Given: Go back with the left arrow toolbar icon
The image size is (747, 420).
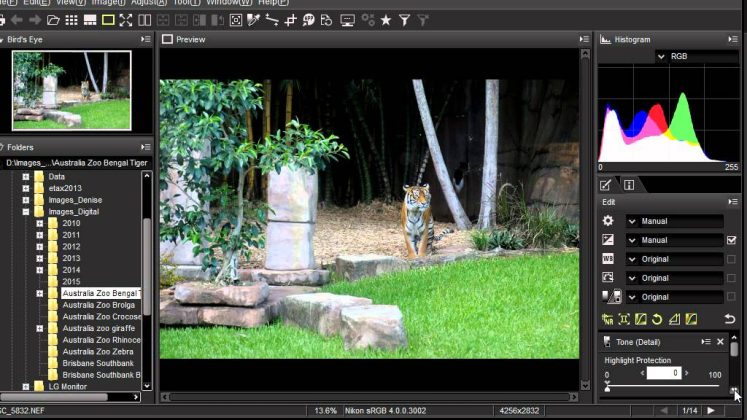Looking at the screenshot, I should [17, 20].
